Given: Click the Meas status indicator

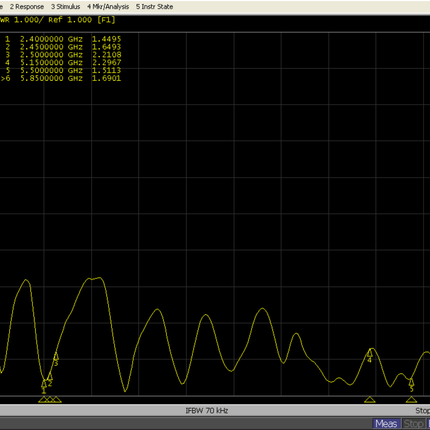Looking at the screenshot, I should coord(386,424).
